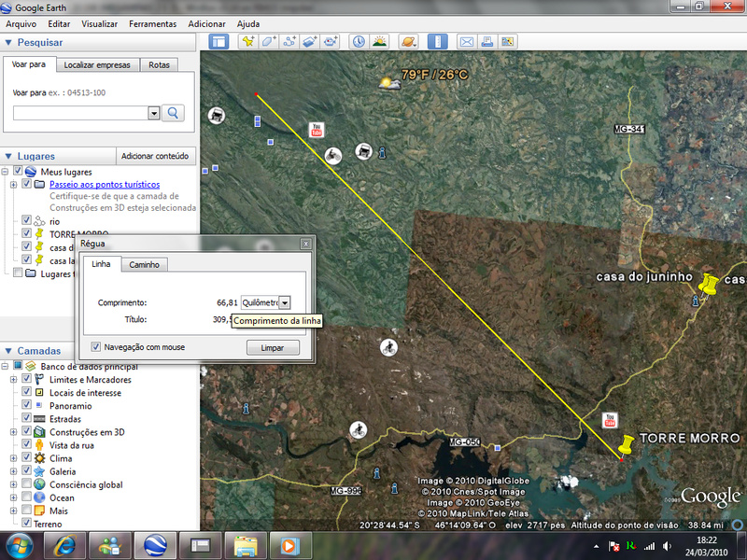Toggle the Meus lugares checkbox

click(x=18, y=171)
